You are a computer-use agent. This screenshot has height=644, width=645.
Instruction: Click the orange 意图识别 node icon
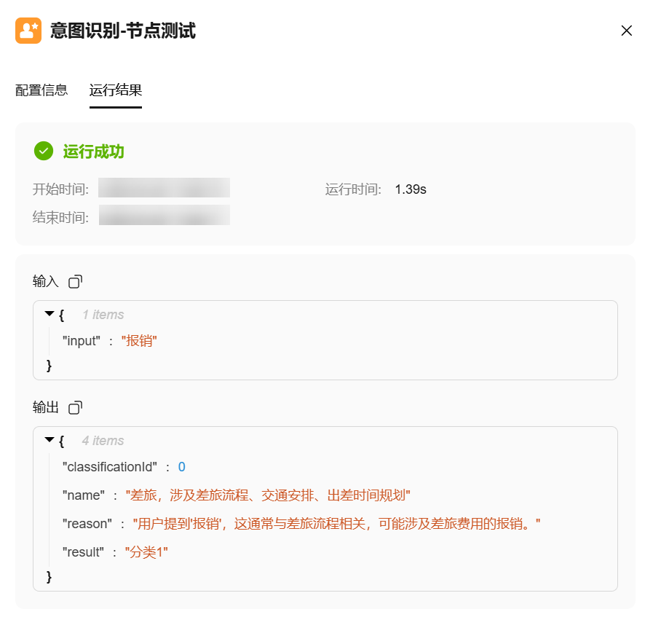[x=28, y=31]
